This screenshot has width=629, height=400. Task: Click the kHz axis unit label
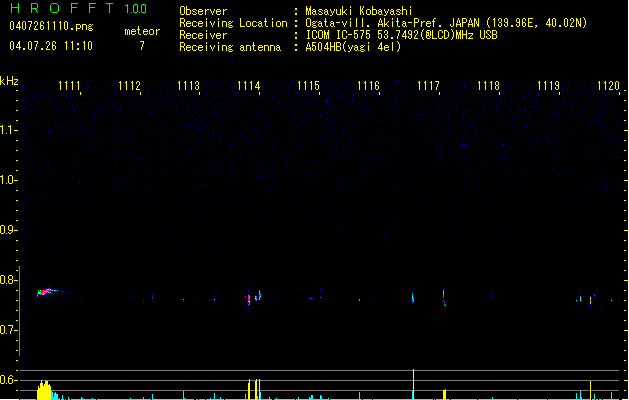point(9,81)
